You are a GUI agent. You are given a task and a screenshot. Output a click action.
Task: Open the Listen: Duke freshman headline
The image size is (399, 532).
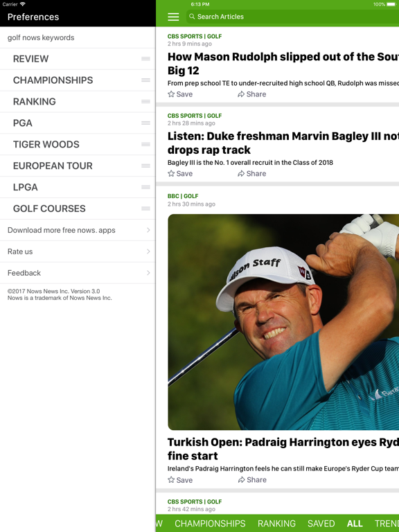pyautogui.click(x=283, y=143)
